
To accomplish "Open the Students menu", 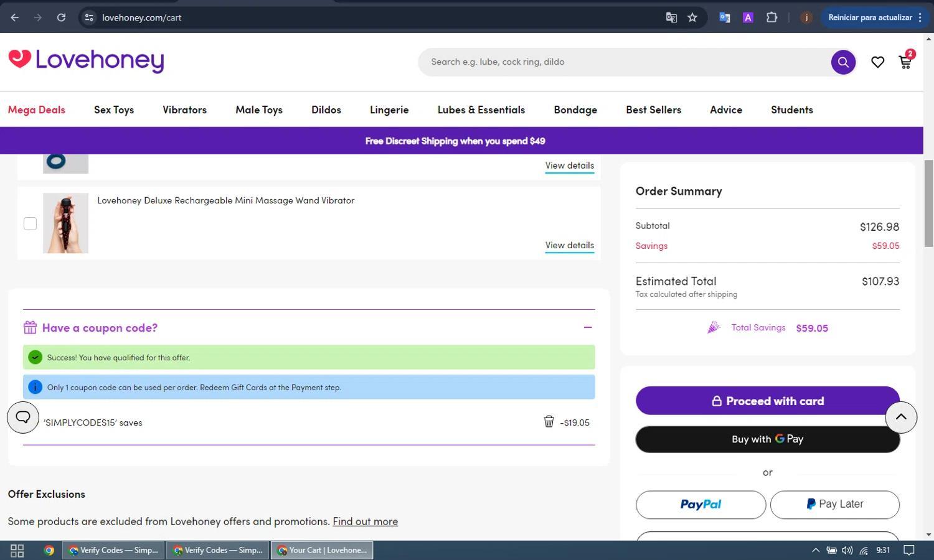I will [792, 110].
